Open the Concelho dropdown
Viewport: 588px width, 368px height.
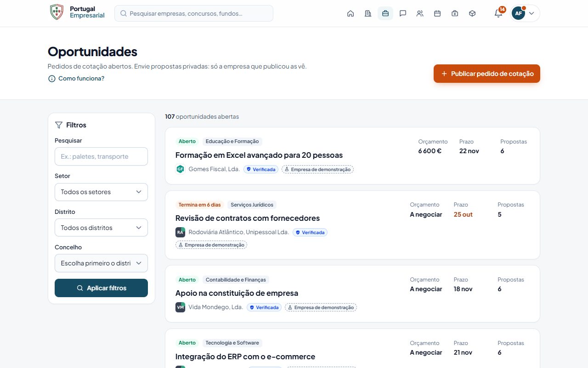pos(101,263)
